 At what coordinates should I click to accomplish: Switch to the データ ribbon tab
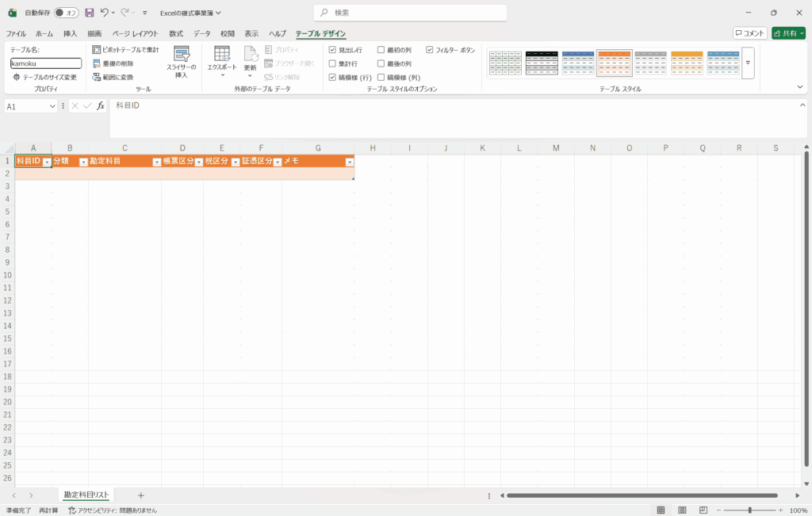click(202, 34)
